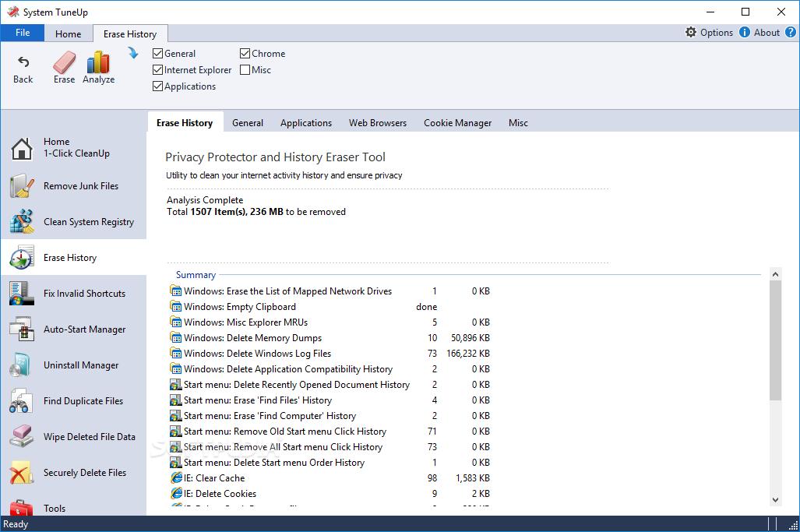Click the Analyze bar chart icon

[x=98, y=63]
